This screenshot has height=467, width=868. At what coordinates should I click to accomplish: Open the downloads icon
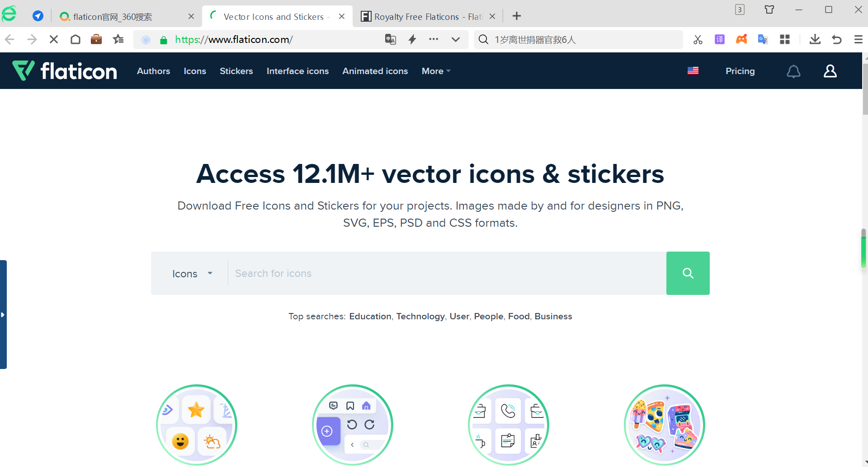815,40
